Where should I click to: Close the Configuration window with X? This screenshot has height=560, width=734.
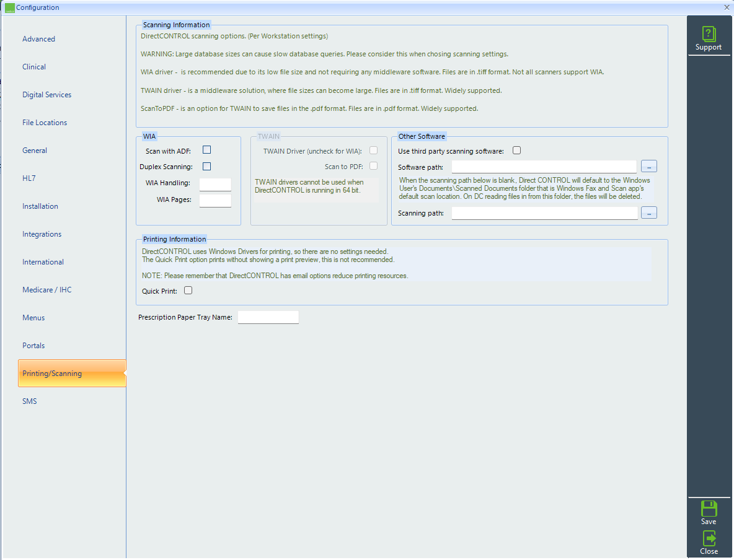point(727,7)
